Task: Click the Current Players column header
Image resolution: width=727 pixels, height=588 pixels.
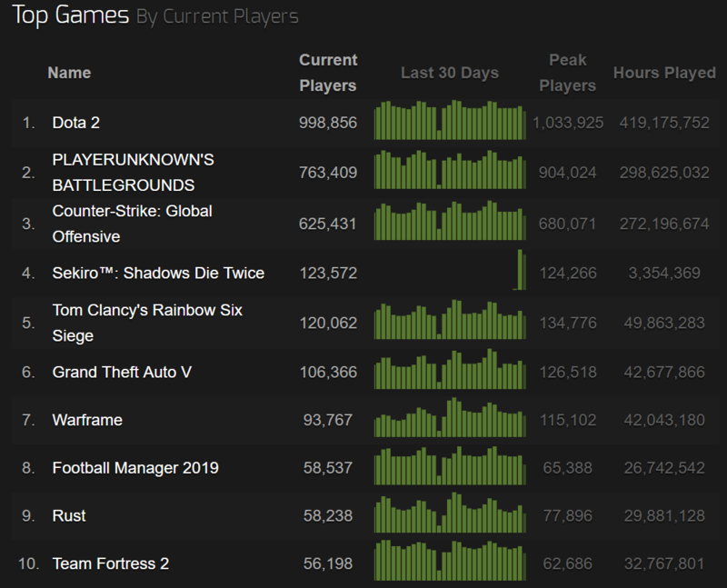Action: point(328,73)
